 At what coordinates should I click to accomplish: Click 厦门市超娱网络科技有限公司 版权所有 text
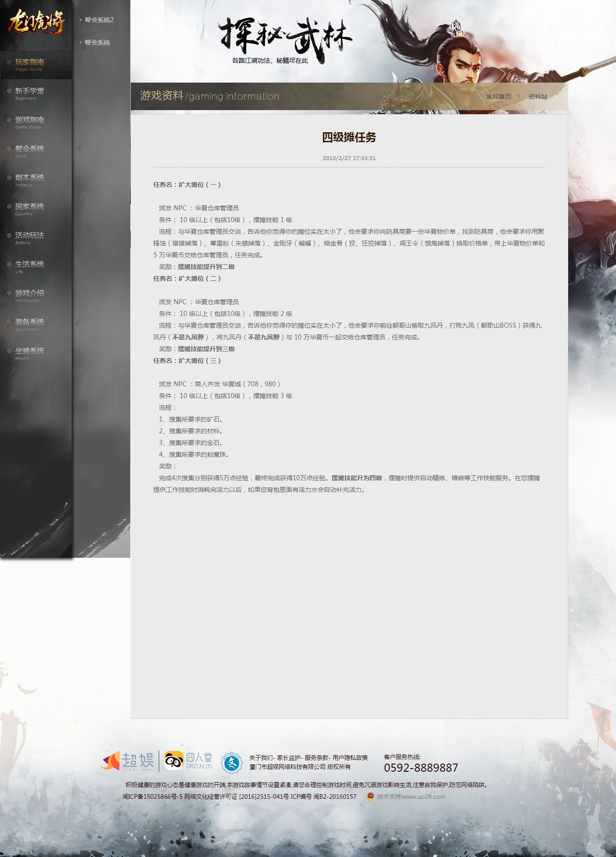click(300, 767)
